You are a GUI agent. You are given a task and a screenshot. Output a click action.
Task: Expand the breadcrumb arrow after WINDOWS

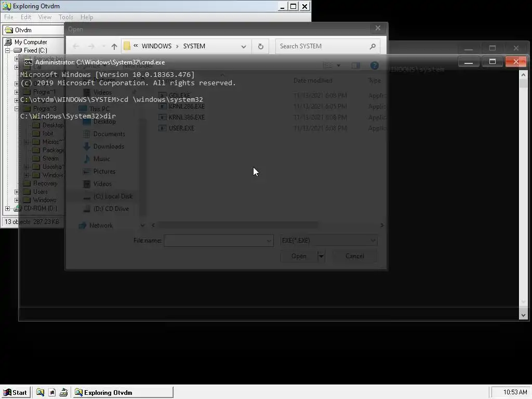(177, 46)
